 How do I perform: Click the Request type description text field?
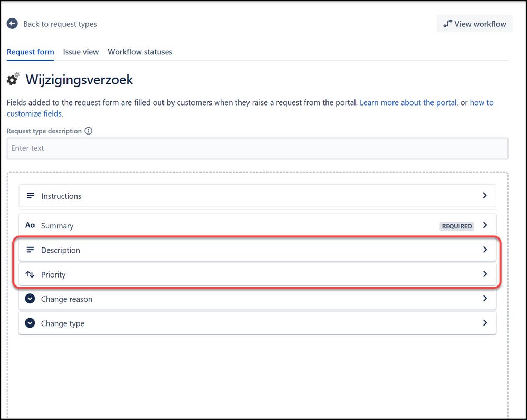point(257,148)
